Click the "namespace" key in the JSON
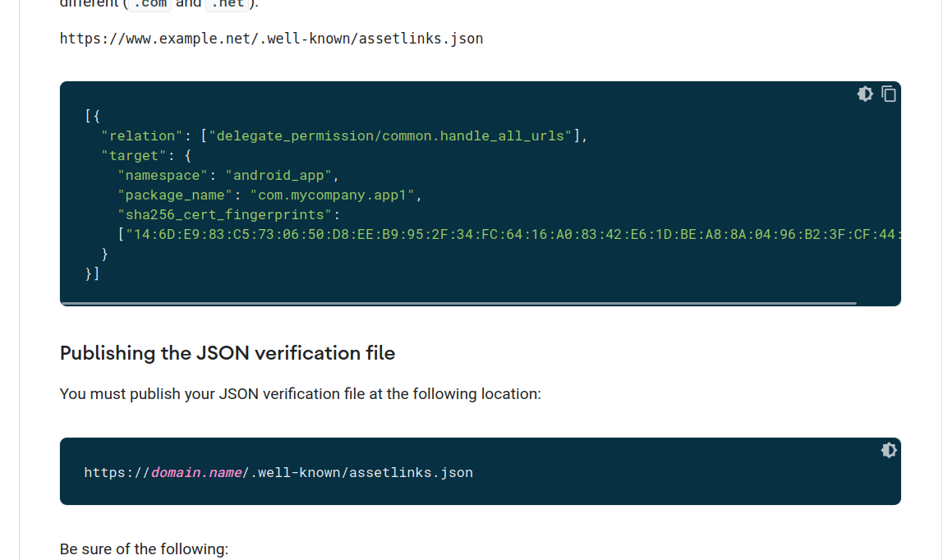Viewport: 952px width, 560px height. [162, 176]
